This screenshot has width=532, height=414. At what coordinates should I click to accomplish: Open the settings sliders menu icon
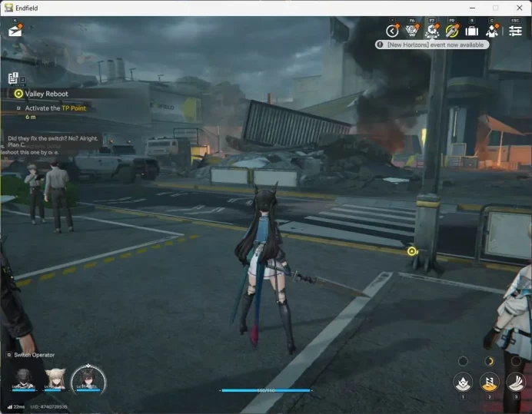click(x=515, y=31)
